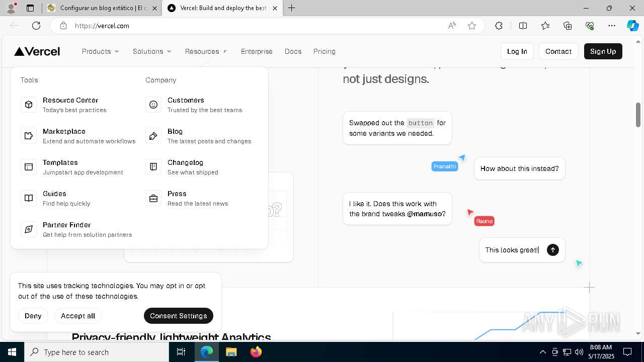This screenshot has width=644, height=362.
Task: Click the Vercel logo in header
Action: 37,51
